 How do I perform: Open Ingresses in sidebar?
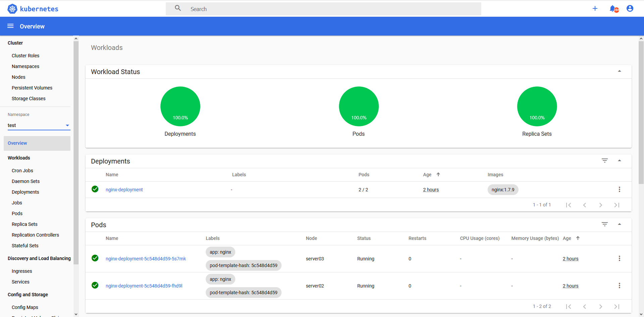click(22, 271)
